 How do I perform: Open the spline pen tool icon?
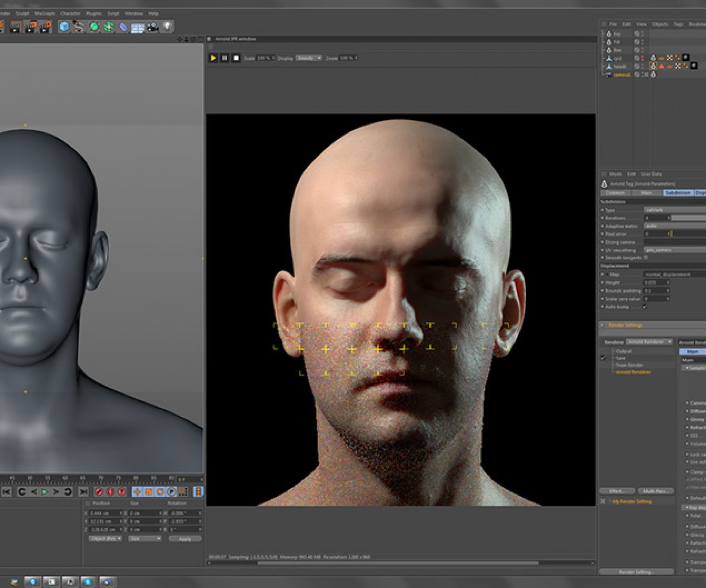(79, 27)
